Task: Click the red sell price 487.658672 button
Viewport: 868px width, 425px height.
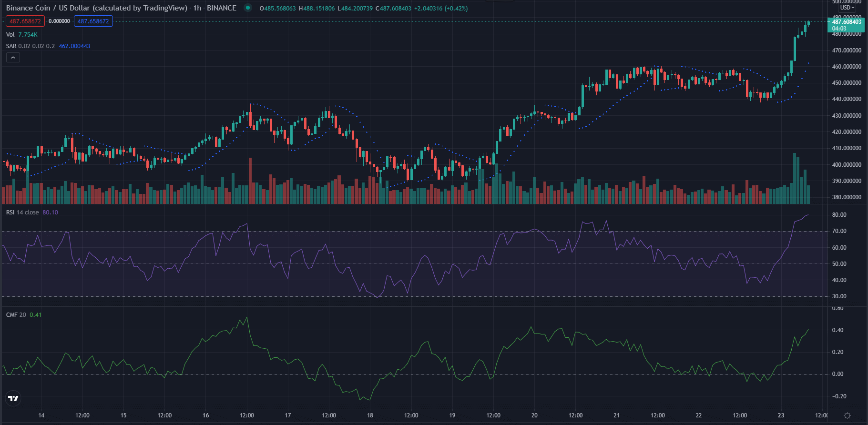Action: pos(25,21)
